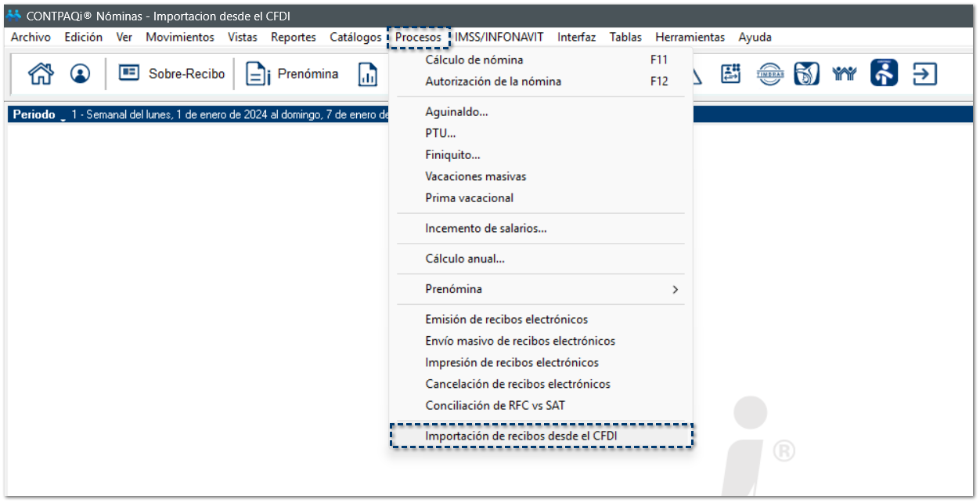The height and width of the screenshot is (503, 980).
Task: Open the Catálogos menu
Action: tap(355, 37)
